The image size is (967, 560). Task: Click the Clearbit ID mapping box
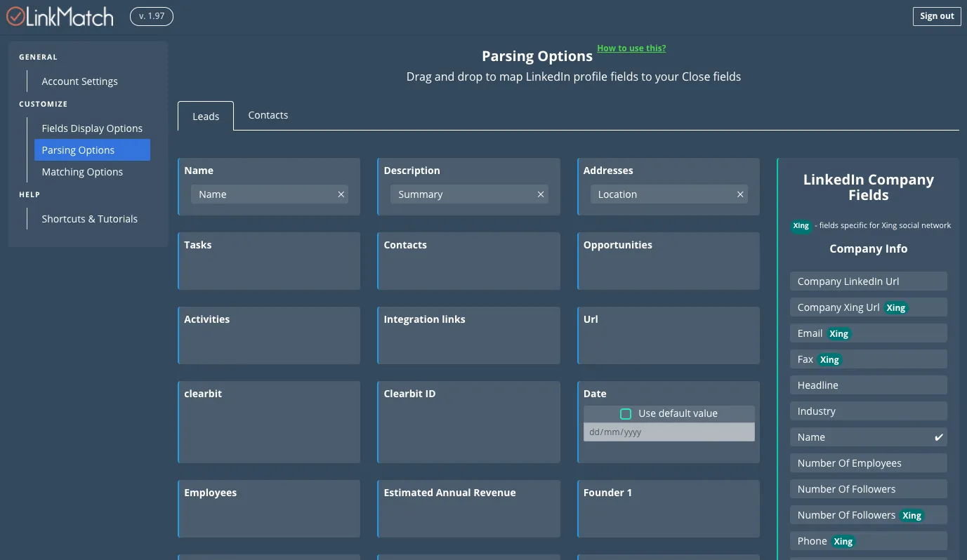[x=468, y=422]
